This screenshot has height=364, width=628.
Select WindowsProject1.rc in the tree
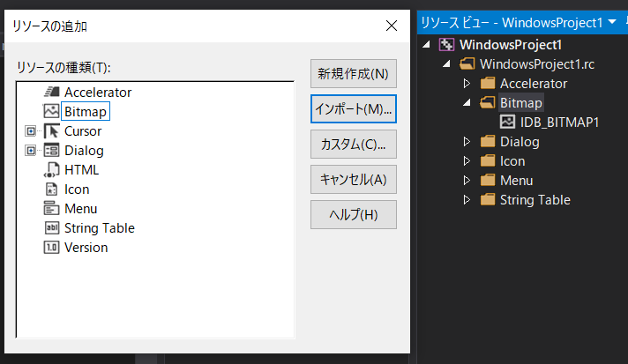click(x=536, y=64)
